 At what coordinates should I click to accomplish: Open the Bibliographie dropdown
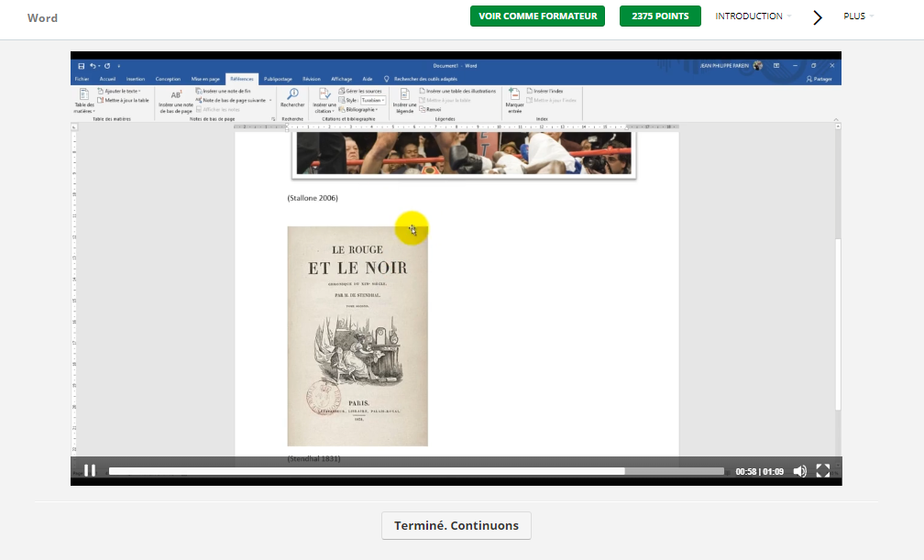359,110
